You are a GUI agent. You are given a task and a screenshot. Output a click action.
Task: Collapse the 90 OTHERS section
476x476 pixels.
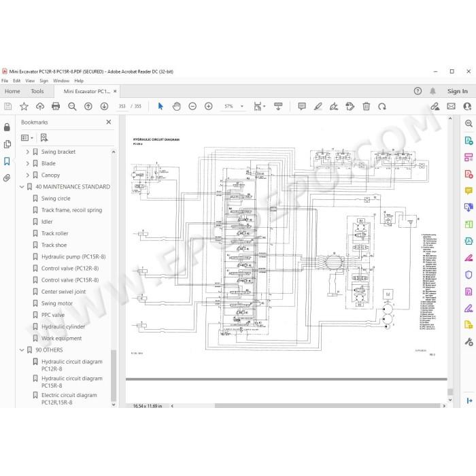pos(22,350)
